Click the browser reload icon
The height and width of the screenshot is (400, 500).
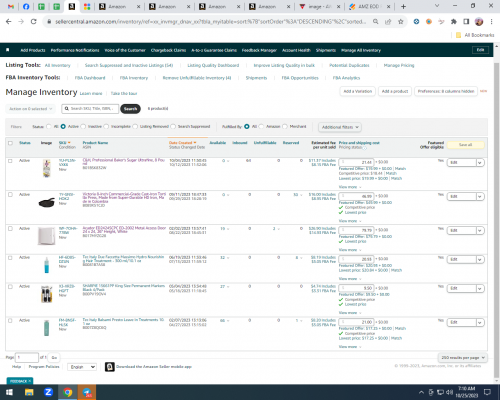click(x=33, y=22)
